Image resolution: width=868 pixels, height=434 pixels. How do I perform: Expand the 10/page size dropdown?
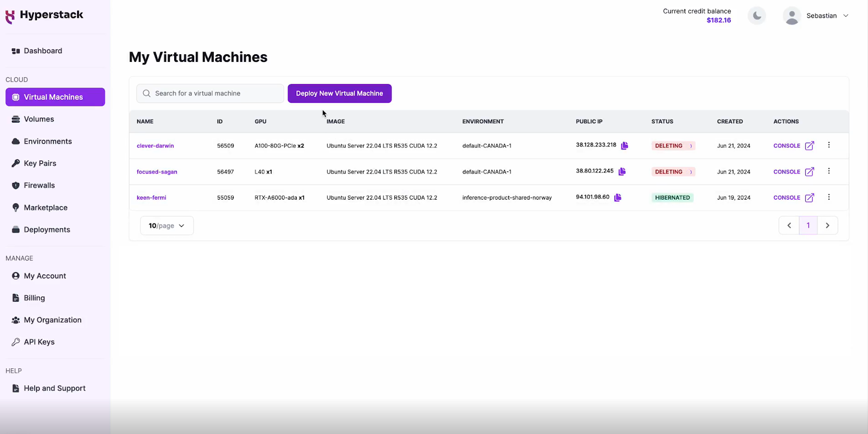(167, 226)
